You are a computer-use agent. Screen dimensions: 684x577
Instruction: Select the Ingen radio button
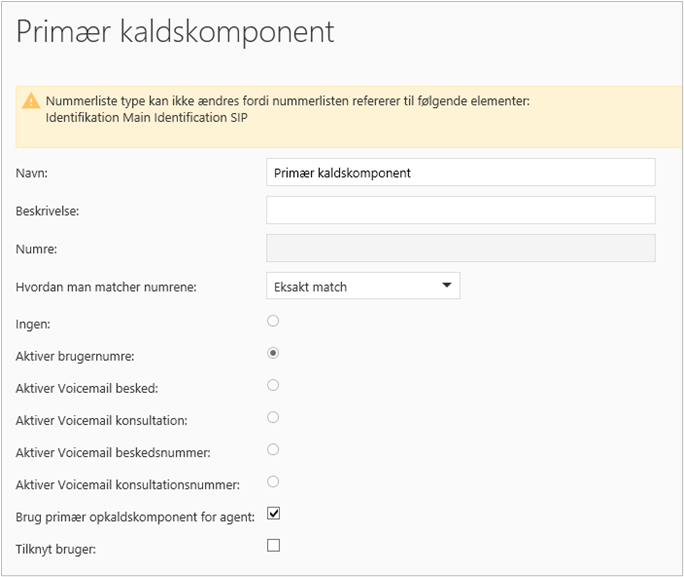click(x=273, y=321)
